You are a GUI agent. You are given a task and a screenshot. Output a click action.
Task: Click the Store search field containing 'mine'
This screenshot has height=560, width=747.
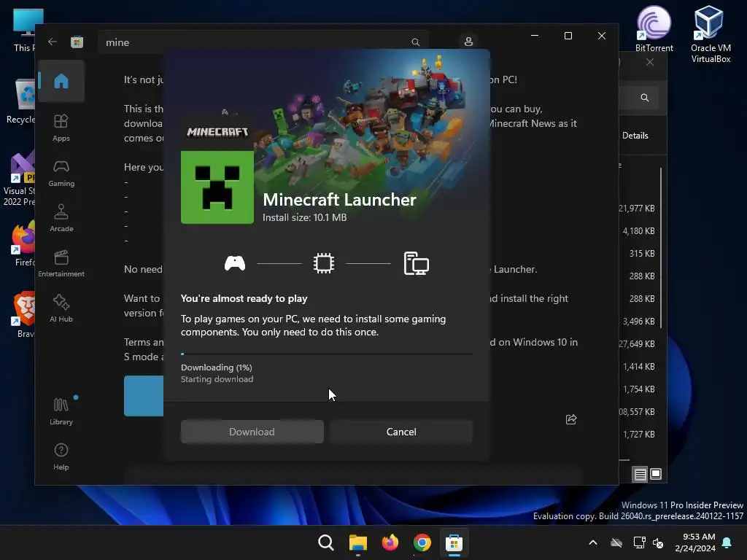[x=263, y=42]
